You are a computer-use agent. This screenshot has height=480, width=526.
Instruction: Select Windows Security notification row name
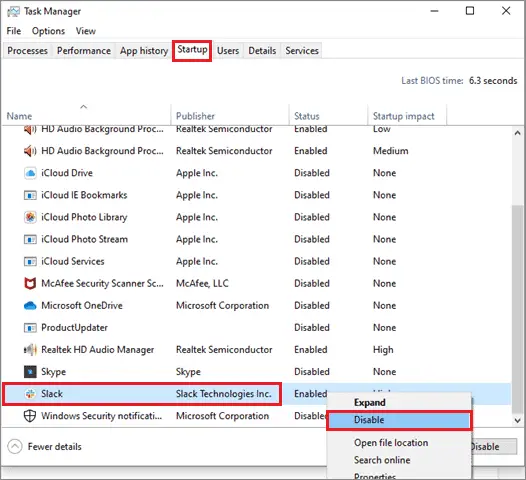(x=102, y=416)
